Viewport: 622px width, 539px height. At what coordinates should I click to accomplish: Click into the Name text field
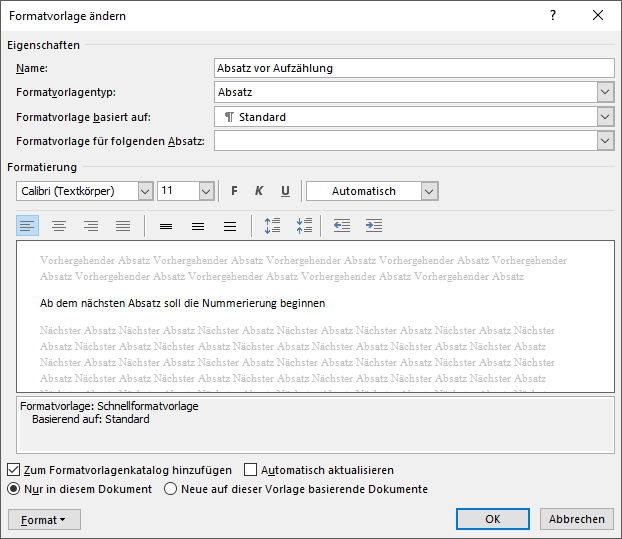tap(414, 68)
